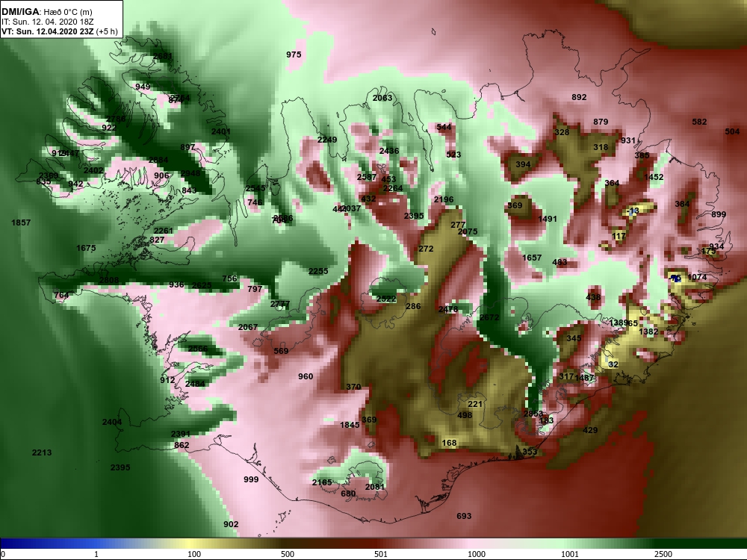747x560 pixels.
Task: Click the map value '999'
Action: pos(250,479)
